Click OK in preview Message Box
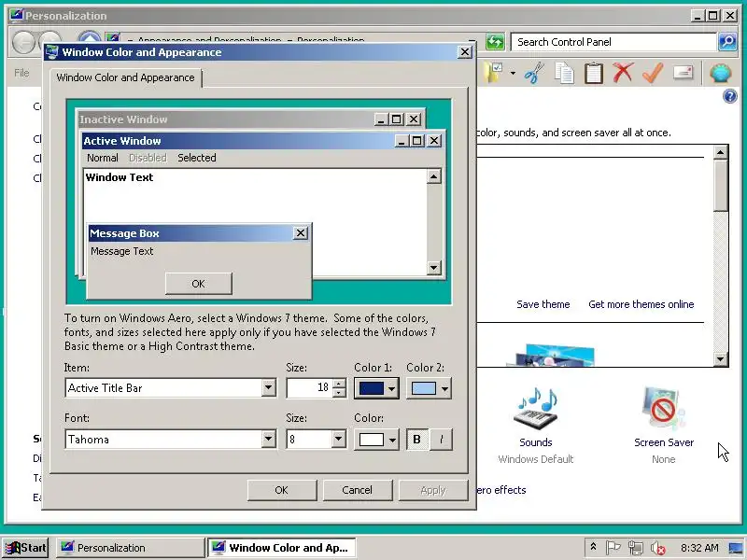The image size is (747, 560). [198, 284]
